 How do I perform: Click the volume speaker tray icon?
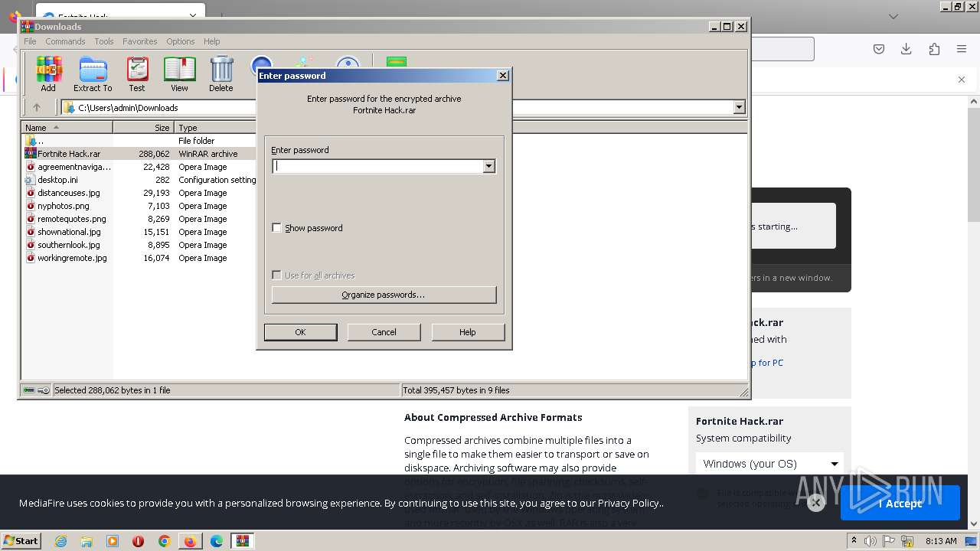click(x=871, y=541)
